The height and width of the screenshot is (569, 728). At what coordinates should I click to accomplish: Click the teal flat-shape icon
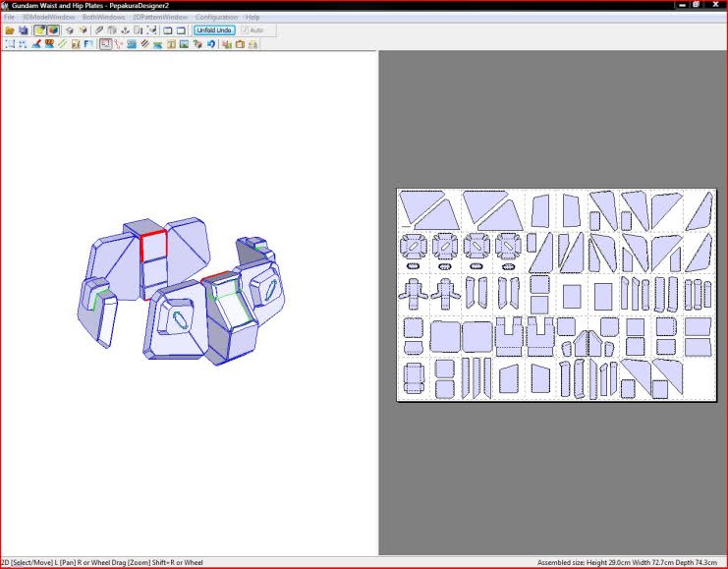(x=157, y=44)
